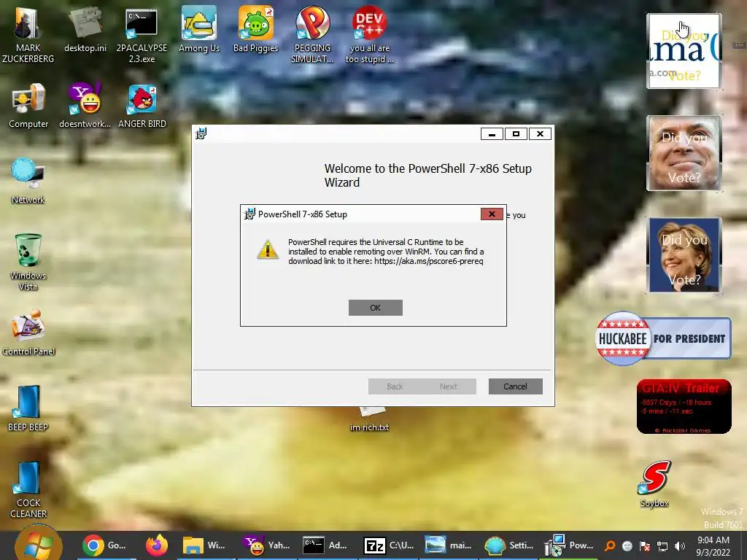Click OK in the PowerShell 7-x86 Setup dialog
The image size is (747, 560).
coord(376,308)
